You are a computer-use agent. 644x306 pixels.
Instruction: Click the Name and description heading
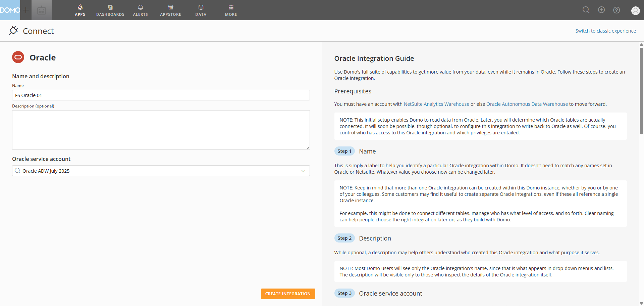tap(41, 76)
